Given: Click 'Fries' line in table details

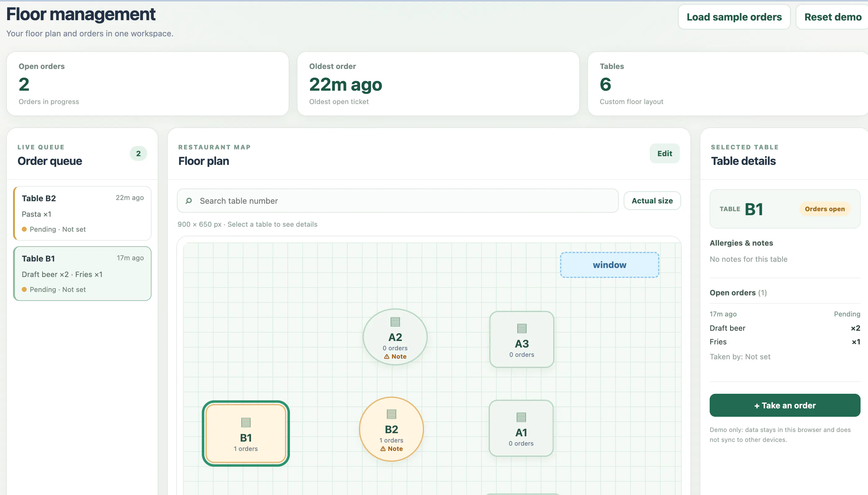Looking at the screenshot, I should tap(785, 342).
